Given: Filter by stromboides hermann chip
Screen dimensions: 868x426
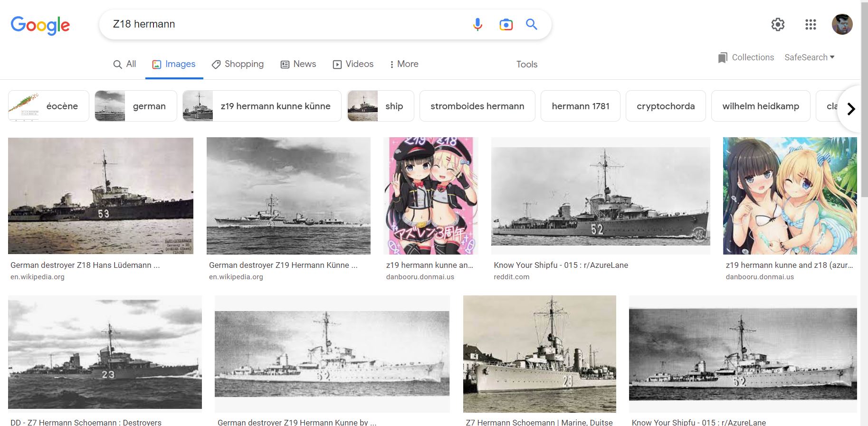Looking at the screenshot, I should [477, 106].
